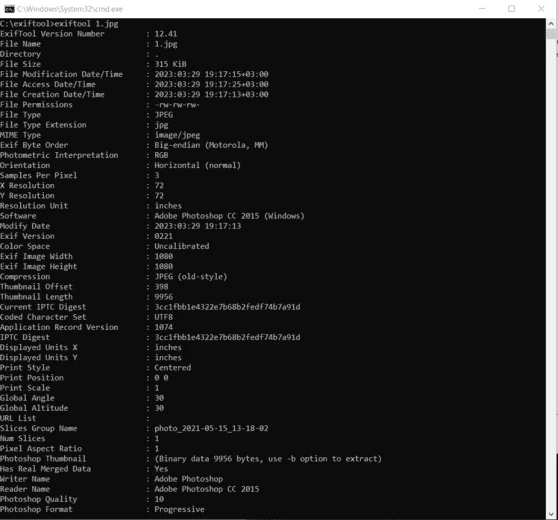The width and height of the screenshot is (558, 520).
Task: Close the command prompt window
Action: (541, 9)
